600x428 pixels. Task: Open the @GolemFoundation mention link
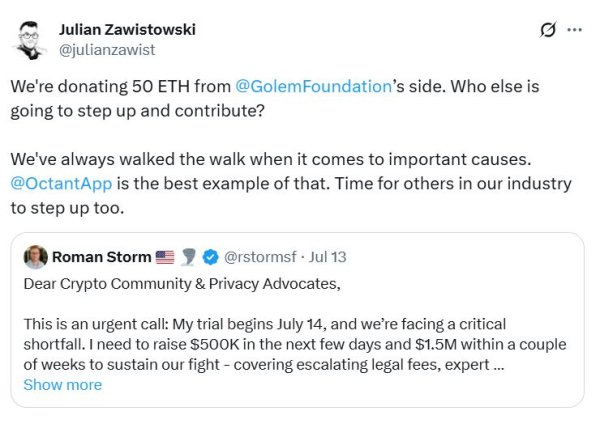point(313,86)
